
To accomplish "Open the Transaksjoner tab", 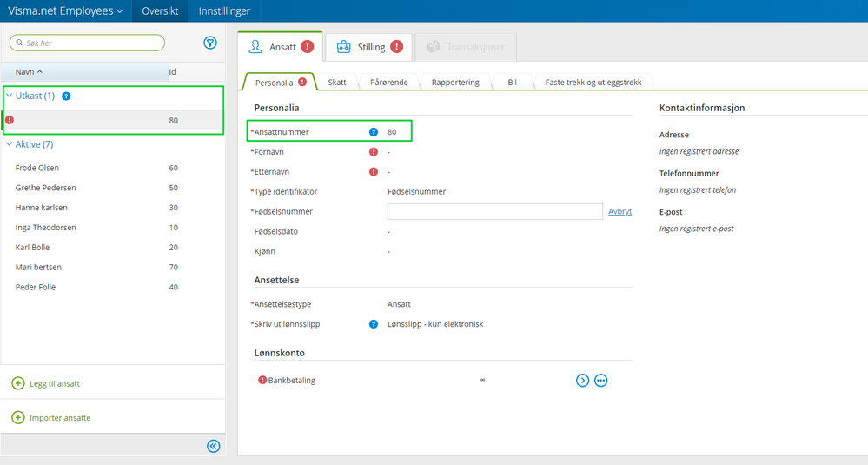I will 466,47.
